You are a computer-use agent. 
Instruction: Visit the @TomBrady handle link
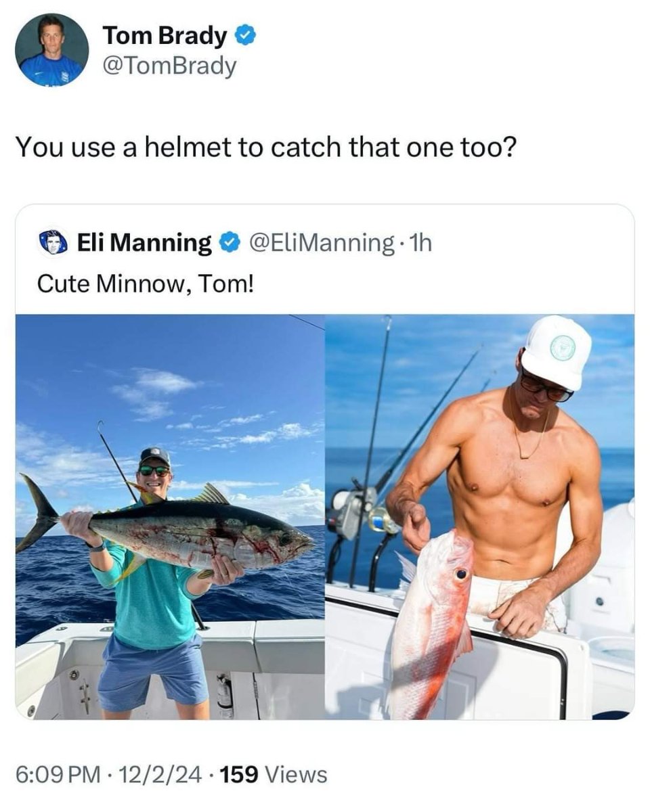[169, 66]
